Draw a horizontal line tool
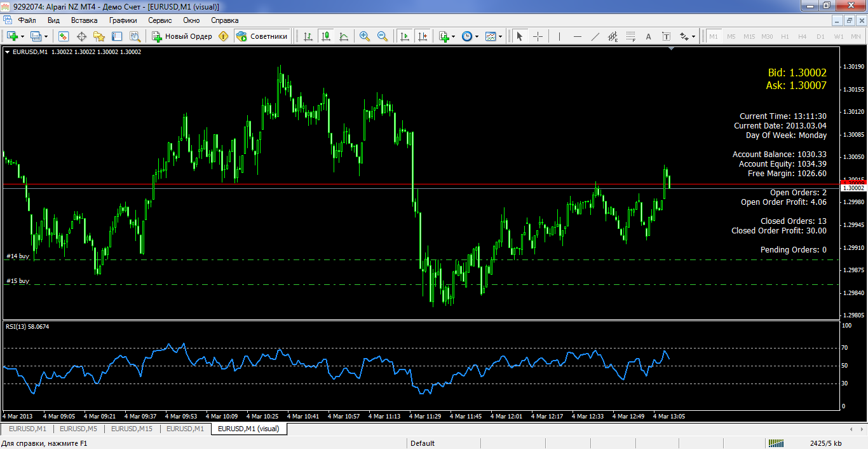 578,36
